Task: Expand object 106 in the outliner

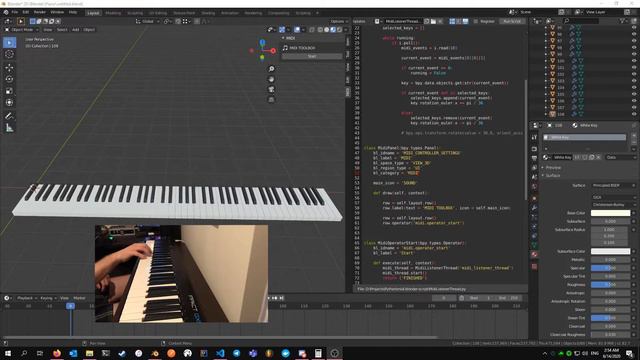Action: (x=546, y=101)
